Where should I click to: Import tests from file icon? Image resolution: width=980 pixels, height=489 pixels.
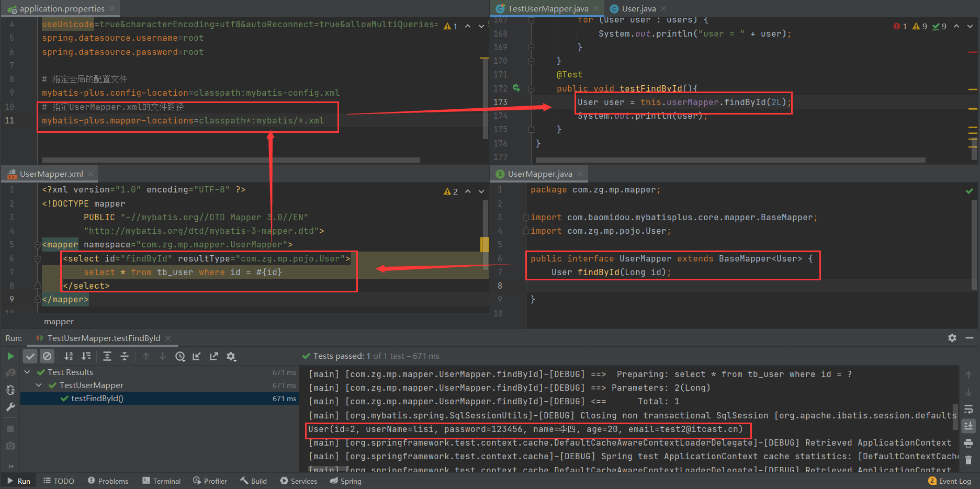point(197,356)
